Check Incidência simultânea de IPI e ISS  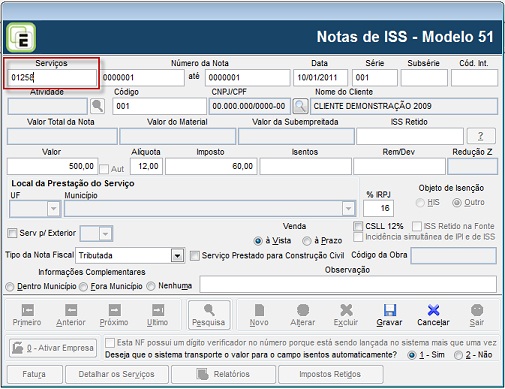pos(358,237)
